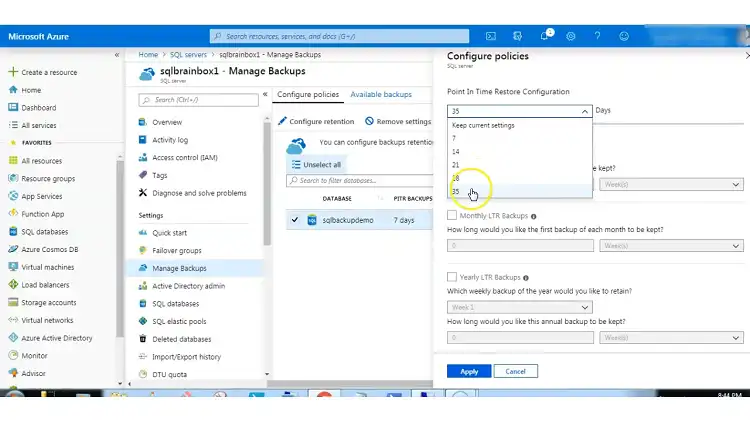Open portal settings gear icon

coord(571,36)
